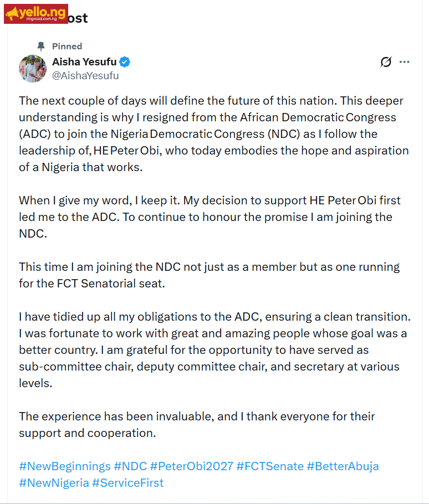Click the yello.ng megaphone logo
429x504 pixels.
click(35, 14)
